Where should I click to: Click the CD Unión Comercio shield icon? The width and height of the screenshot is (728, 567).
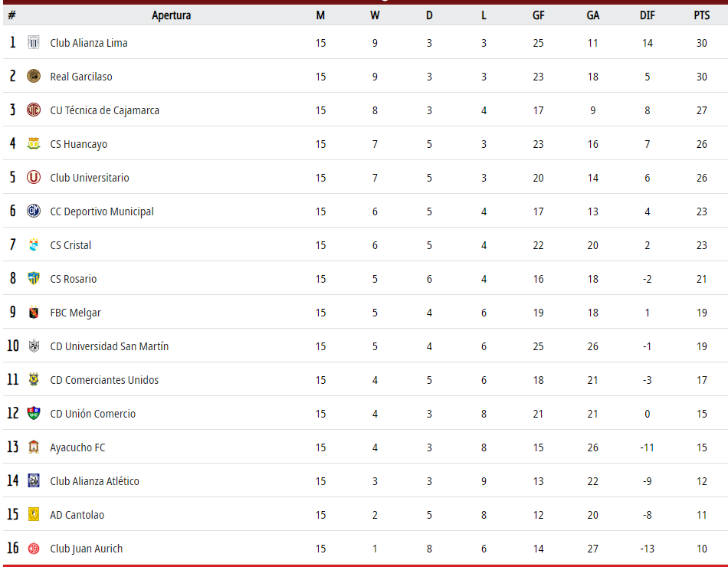(34, 413)
